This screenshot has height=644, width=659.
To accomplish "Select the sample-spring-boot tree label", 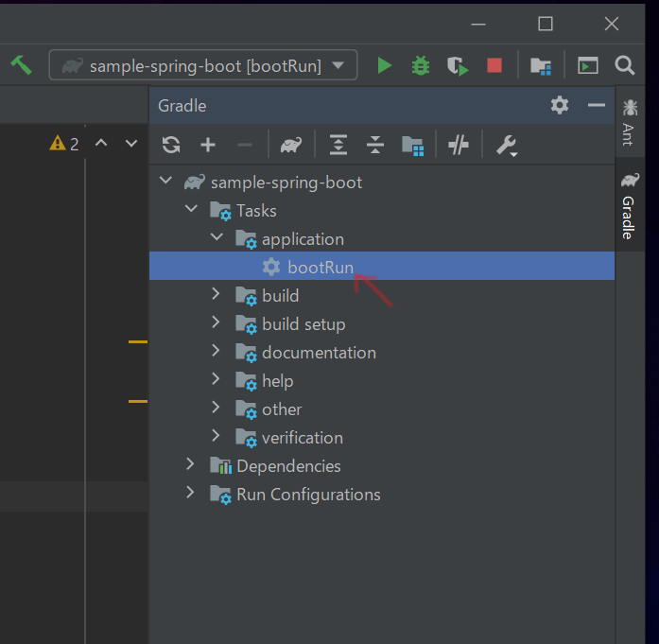I will pyautogui.click(x=286, y=183).
